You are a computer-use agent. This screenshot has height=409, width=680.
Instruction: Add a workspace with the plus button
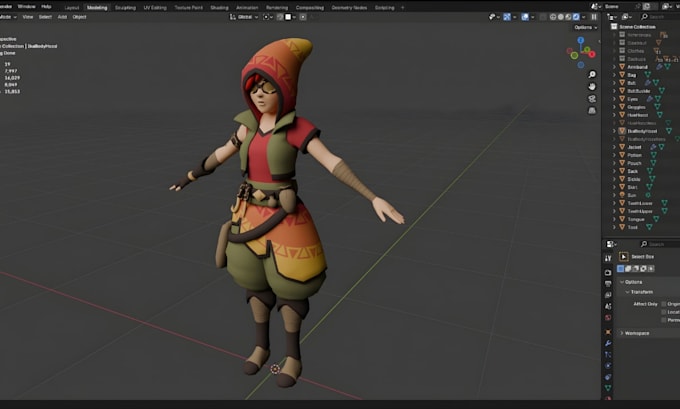(x=402, y=7)
